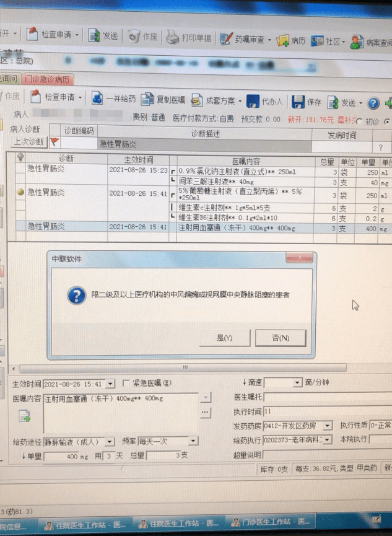Image resolution: width=392 pixels, height=536 pixels.
Task: Click 社区 icon in top toolbar
Action: click(317, 41)
